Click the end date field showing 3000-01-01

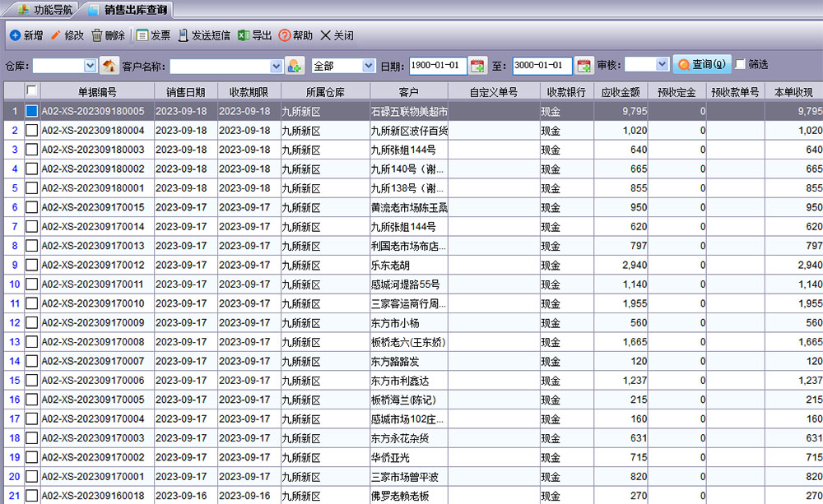[542, 65]
